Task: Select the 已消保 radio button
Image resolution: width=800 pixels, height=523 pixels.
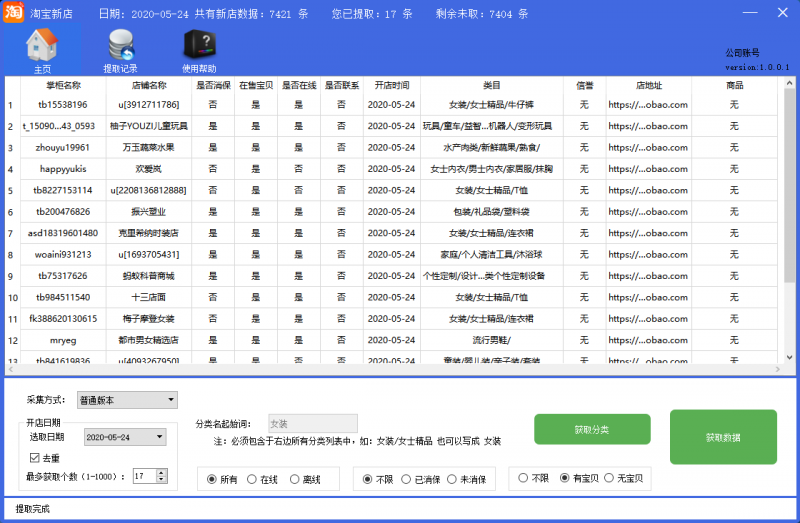Action: [x=405, y=479]
